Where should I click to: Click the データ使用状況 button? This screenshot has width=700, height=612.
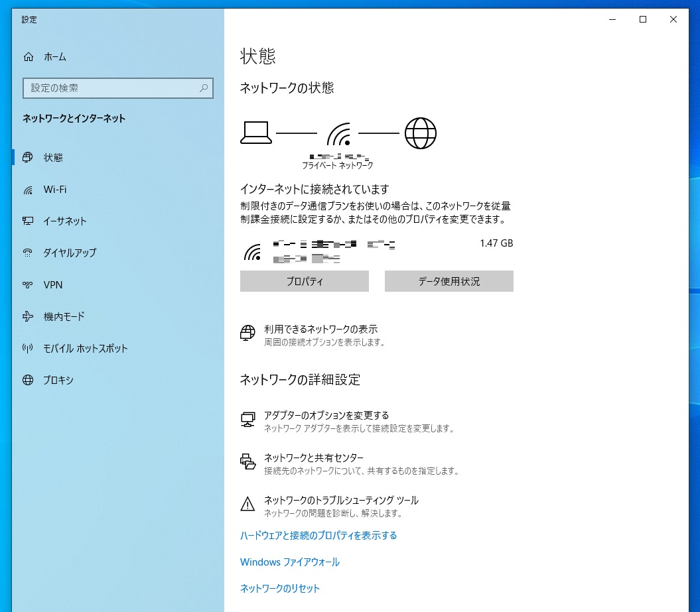point(449,281)
